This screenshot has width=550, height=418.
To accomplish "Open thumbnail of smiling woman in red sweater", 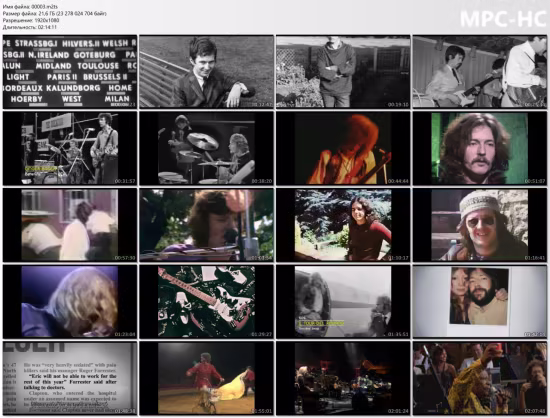I will (x=343, y=225).
